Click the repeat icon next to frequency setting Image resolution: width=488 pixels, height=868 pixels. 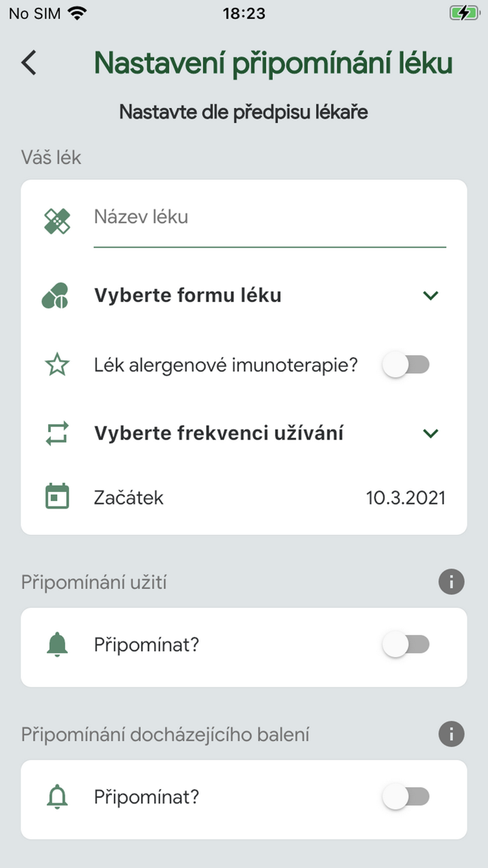click(x=56, y=433)
